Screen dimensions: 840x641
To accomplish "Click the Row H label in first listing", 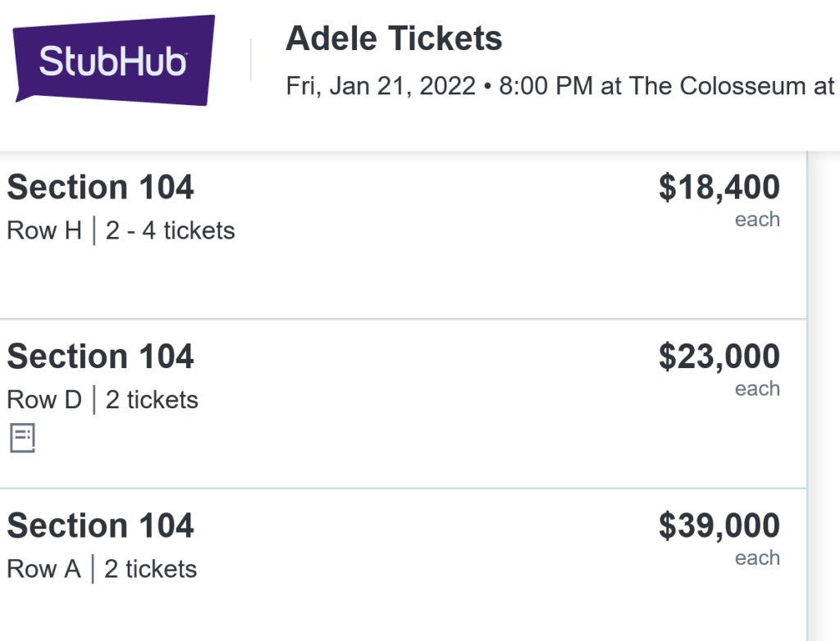I will click(x=44, y=231).
